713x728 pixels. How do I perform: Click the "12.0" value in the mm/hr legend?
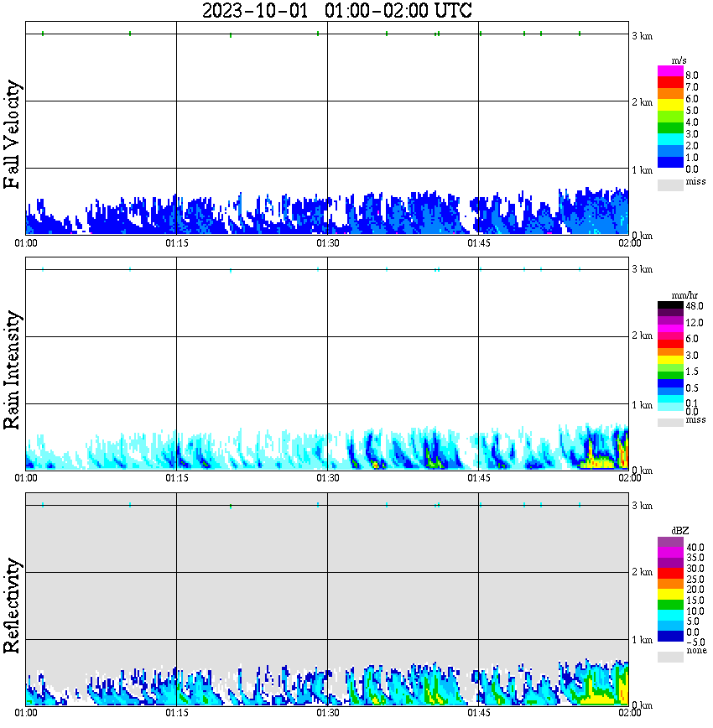pyautogui.click(x=694, y=323)
